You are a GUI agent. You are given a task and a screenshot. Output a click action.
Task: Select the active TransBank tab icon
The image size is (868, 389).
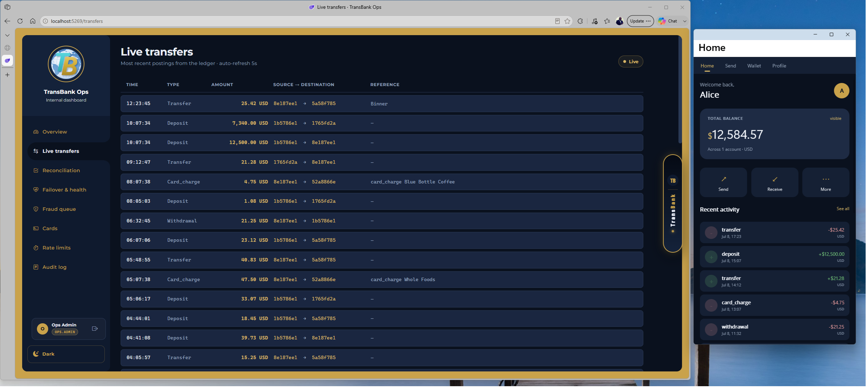click(x=7, y=60)
